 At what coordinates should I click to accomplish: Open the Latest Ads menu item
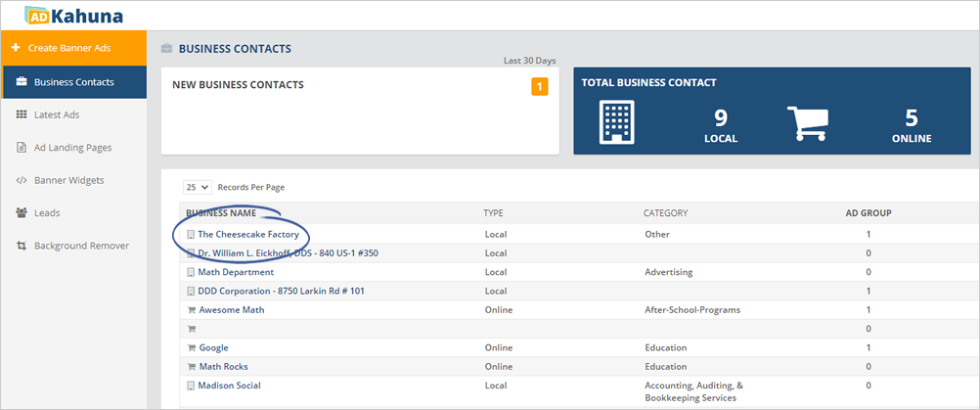(x=57, y=114)
